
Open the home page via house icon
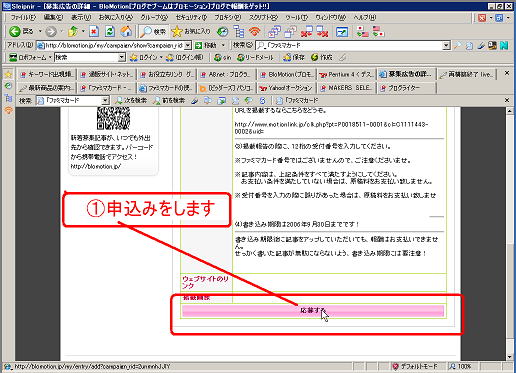(x=126, y=32)
